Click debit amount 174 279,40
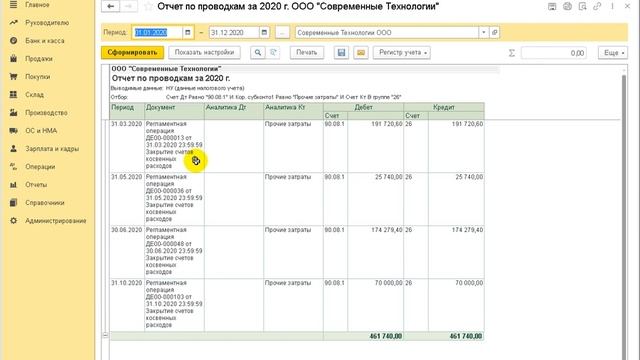The height and width of the screenshot is (360, 640). 387,230
